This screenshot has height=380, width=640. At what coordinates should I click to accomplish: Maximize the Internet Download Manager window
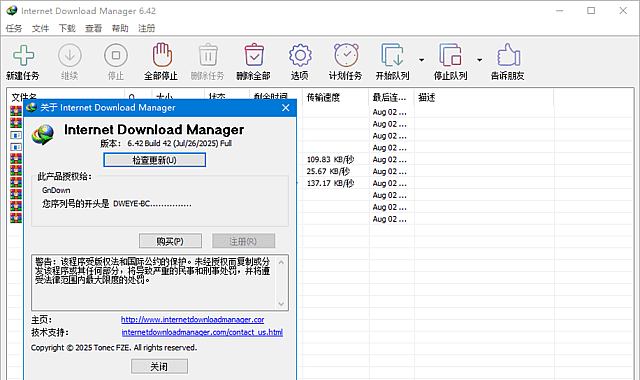coord(591,11)
